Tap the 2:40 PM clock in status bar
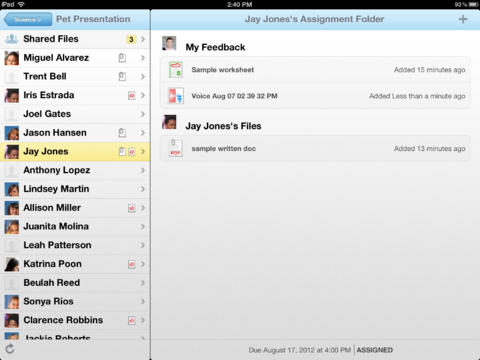The width and height of the screenshot is (480, 360). point(240,4)
